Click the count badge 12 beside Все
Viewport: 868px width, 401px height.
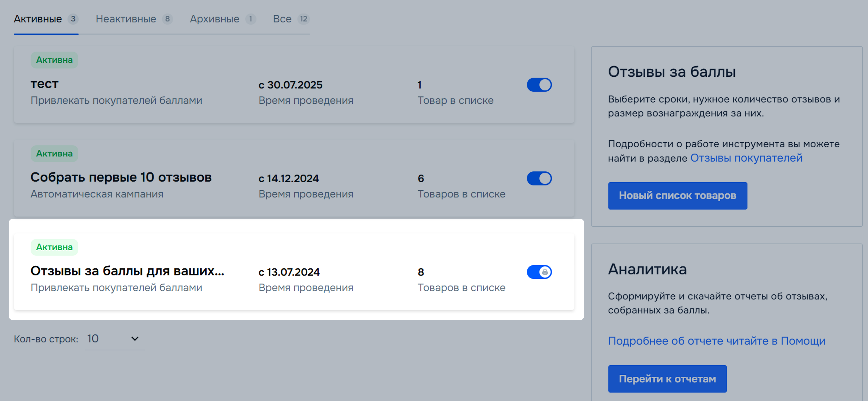[x=304, y=19]
